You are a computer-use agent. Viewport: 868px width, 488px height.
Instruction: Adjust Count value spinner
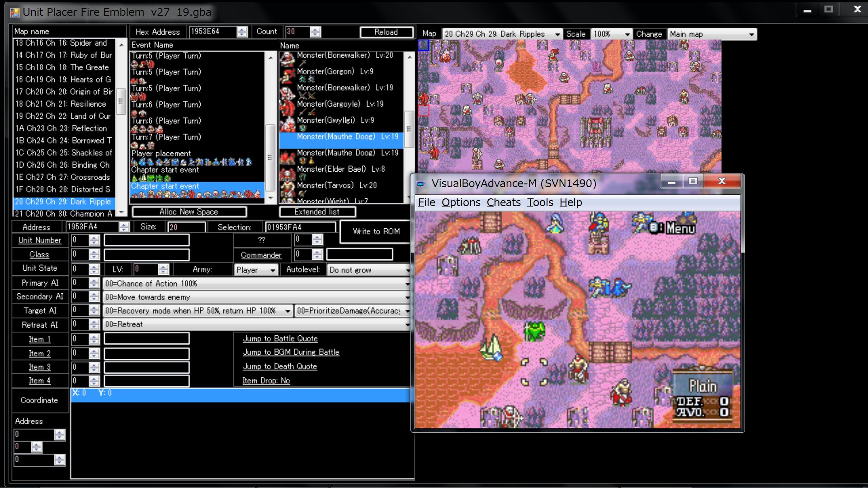(315, 32)
